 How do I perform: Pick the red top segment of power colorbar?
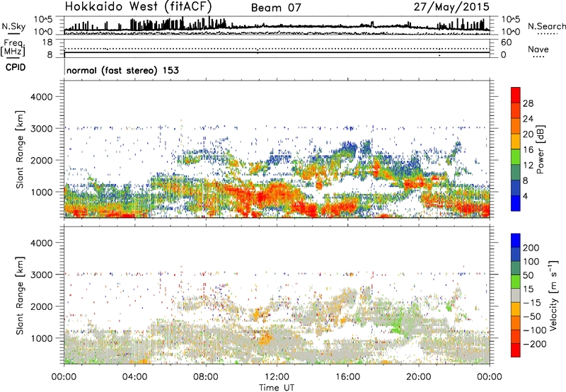tap(516, 95)
